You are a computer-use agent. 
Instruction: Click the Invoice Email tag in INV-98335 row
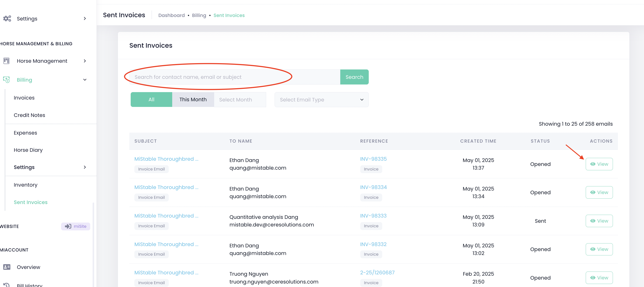point(151,169)
